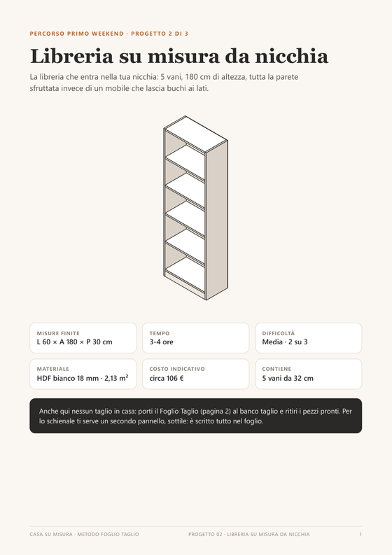Select the 'Difficoltà Media' card
The image size is (392, 555).
[x=309, y=338]
